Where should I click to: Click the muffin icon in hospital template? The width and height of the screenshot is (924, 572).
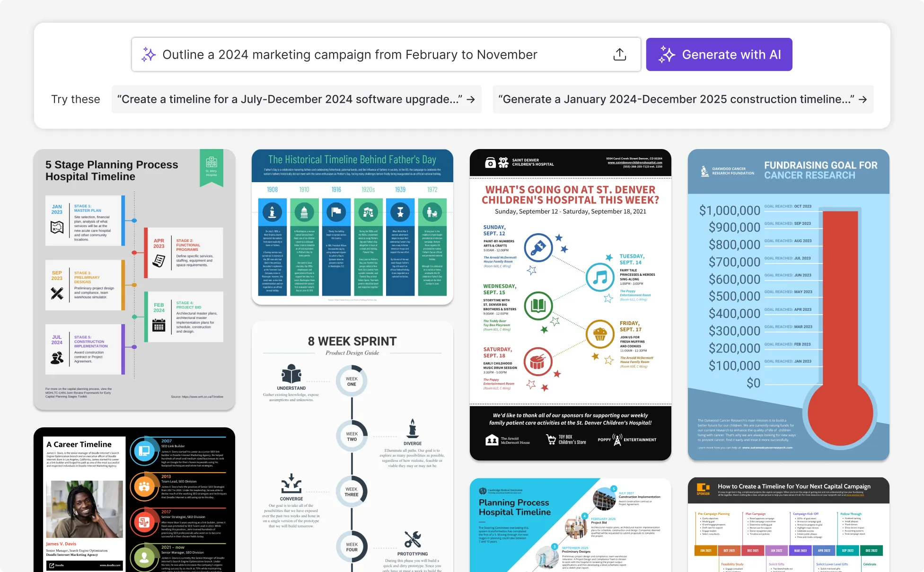(600, 334)
